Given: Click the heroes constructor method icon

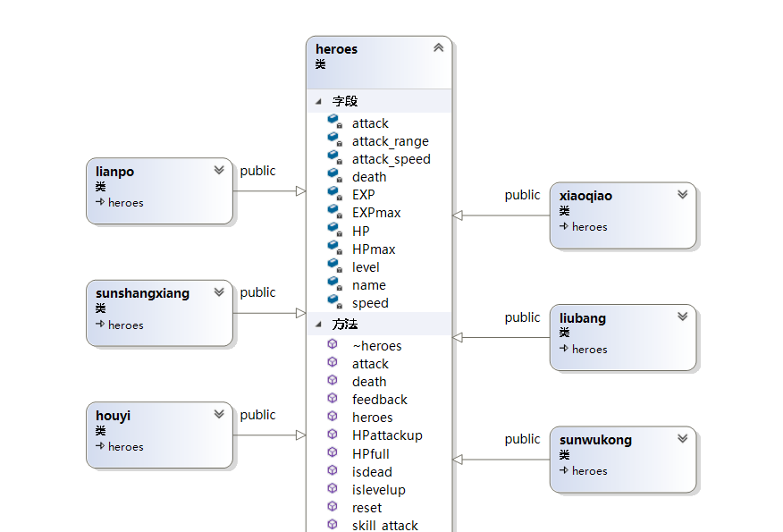Looking at the screenshot, I should [333, 416].
